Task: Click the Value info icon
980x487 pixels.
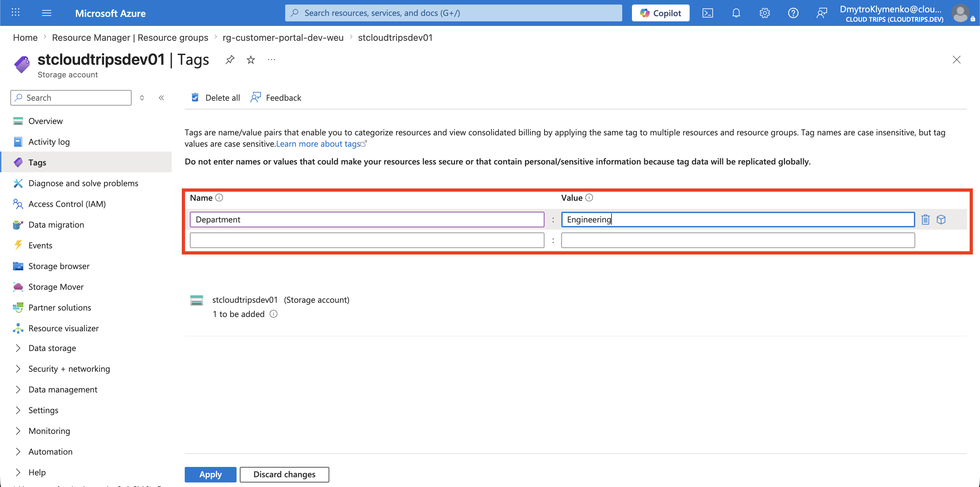Action: click(x=589, y=198)
